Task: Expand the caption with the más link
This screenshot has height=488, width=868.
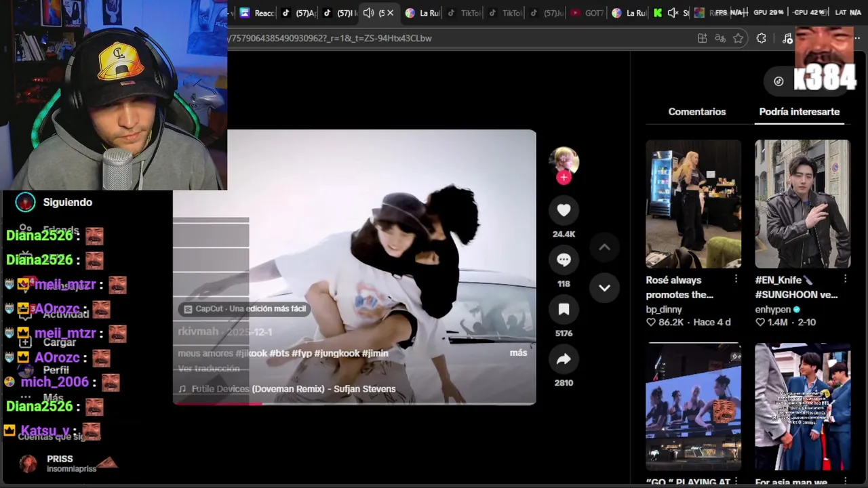Action: pos(518,353)
